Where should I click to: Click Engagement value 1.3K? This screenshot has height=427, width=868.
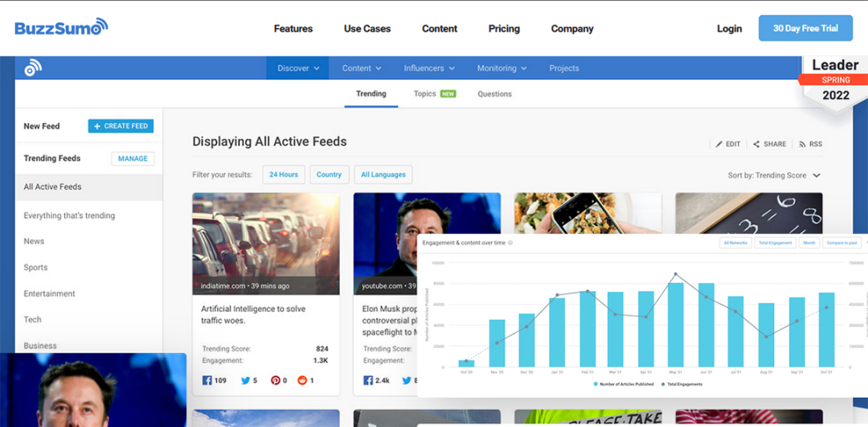[x=321, y=360]
